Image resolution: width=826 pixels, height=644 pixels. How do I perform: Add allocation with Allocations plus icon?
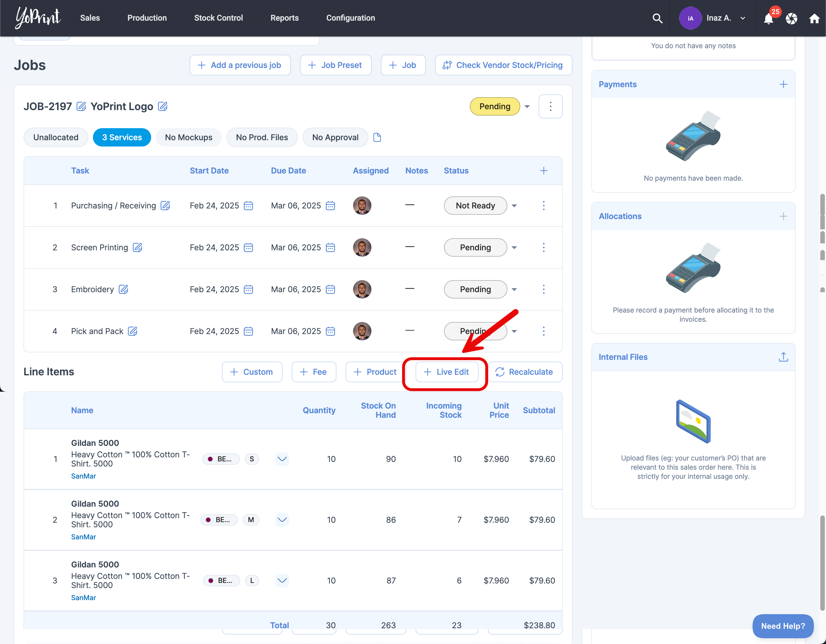[783, 216]
